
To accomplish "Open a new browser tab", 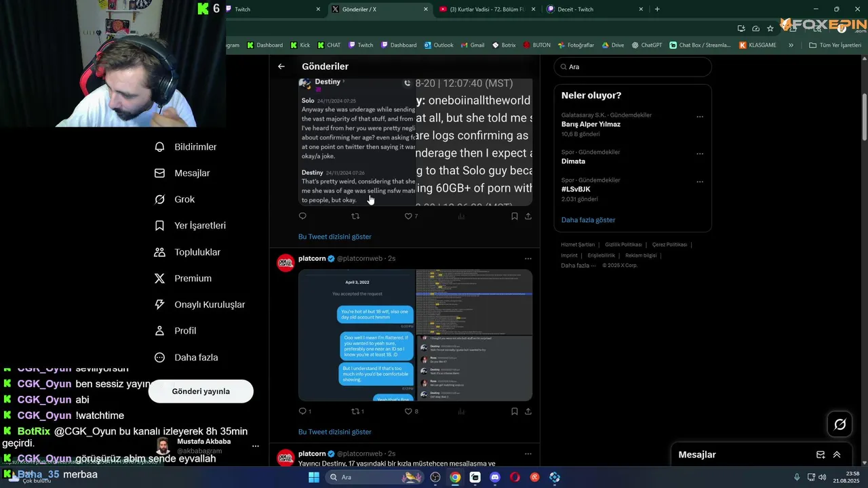I will (x=657, y=9).
